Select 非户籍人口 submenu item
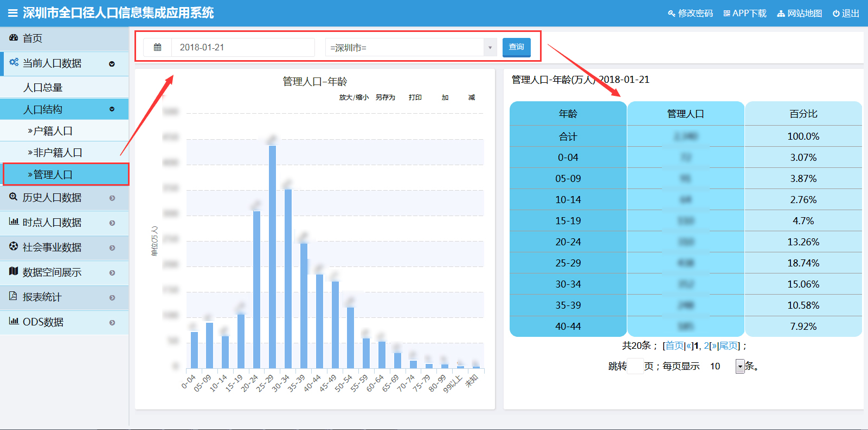 click(x=64, y=153)
